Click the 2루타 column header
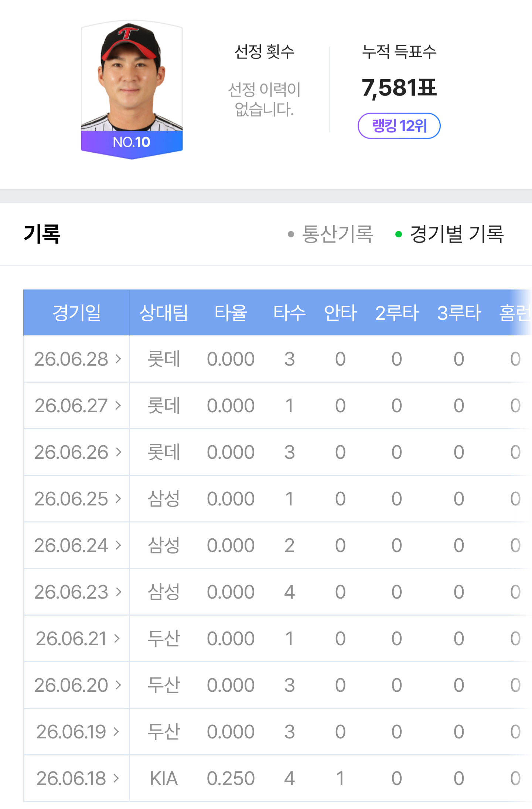Screen dimensions: 532x809 [397, 313]
